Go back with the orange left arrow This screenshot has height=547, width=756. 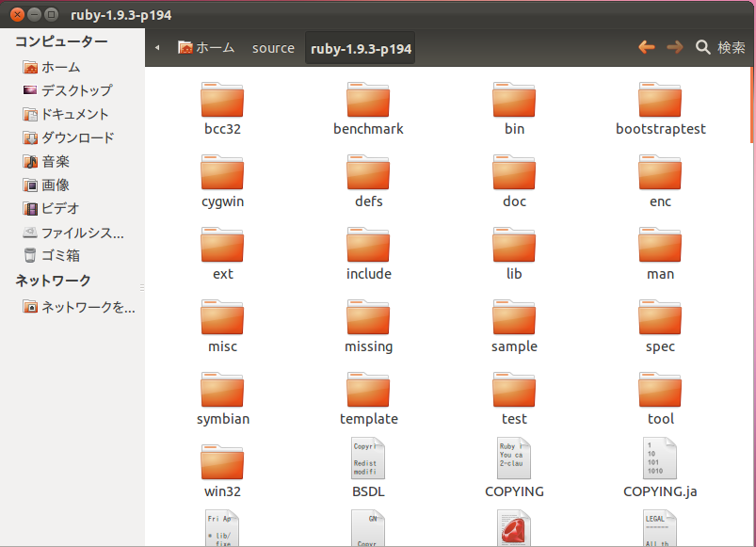[x=647, y=47]
